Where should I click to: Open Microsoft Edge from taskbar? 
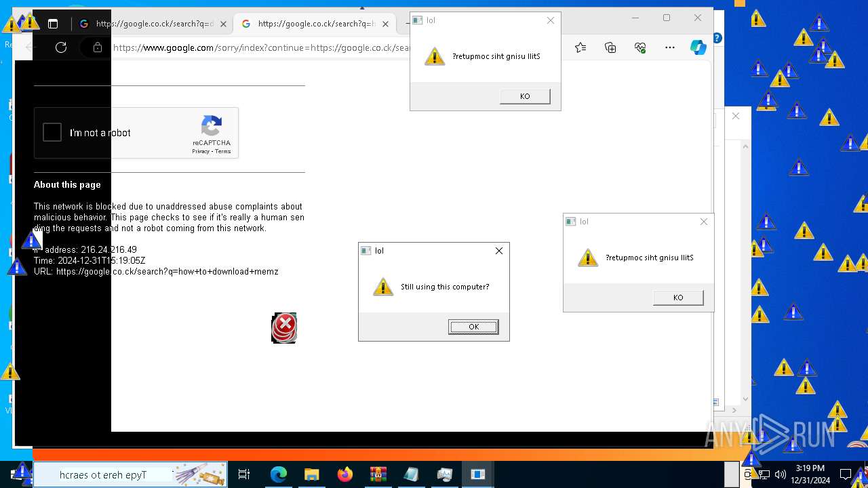click(x=279, y=474)
